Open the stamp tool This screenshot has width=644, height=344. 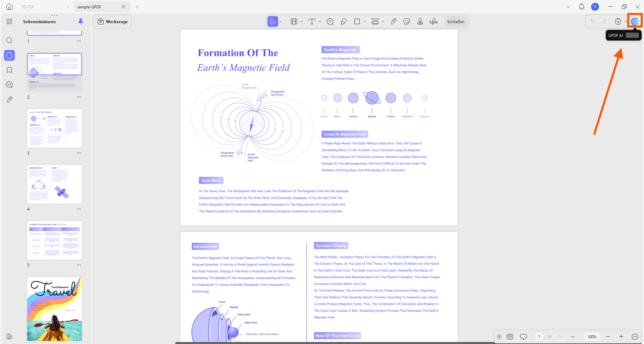pyautogui.click(x=420, y=21)
